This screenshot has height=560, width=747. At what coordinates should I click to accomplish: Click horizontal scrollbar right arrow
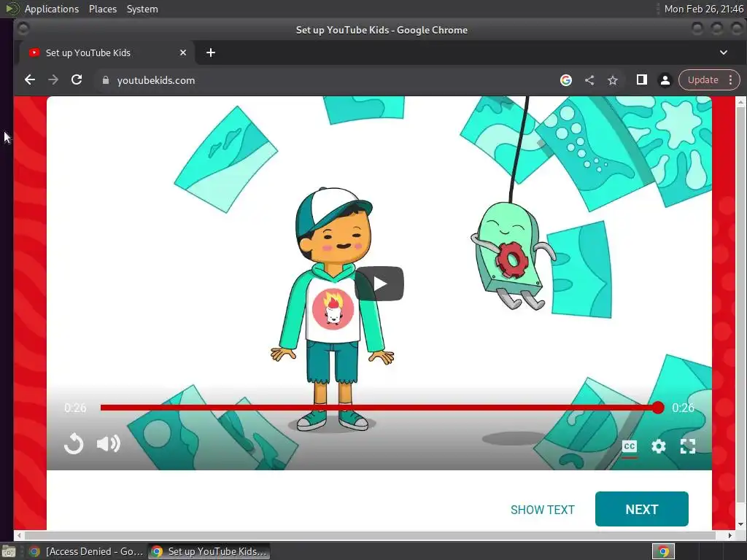coord(729,535)
